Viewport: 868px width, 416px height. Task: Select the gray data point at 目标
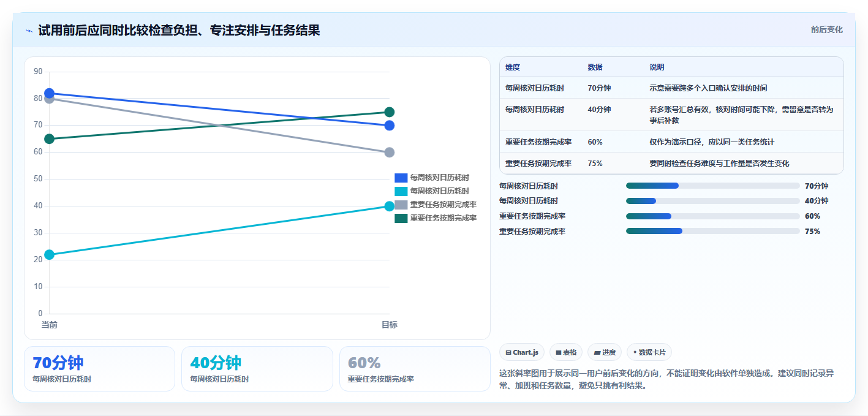[389, 153]
